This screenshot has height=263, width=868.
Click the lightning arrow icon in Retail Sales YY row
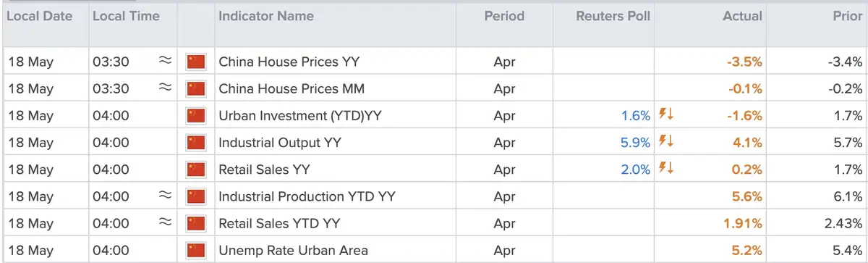pos(666,169)
